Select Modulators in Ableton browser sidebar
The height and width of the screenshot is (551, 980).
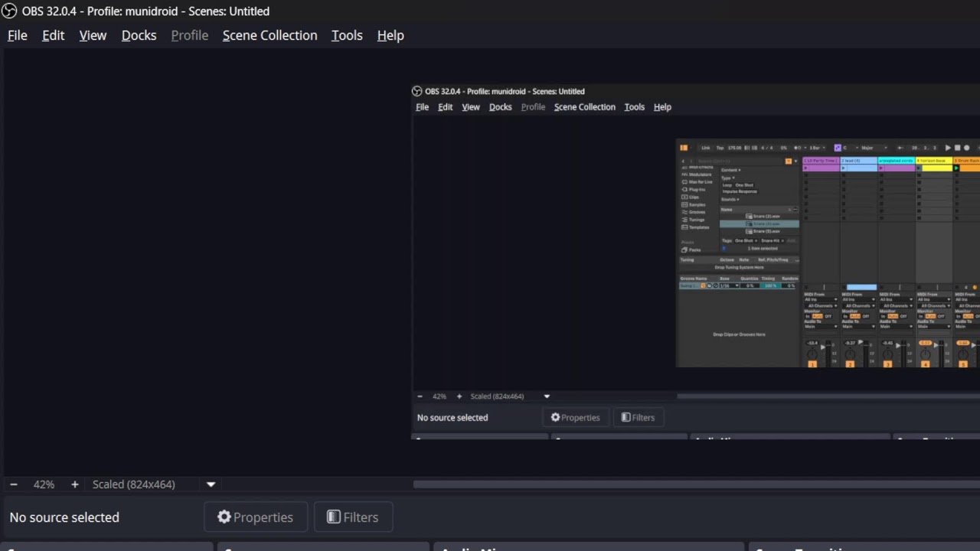pos(697,174)
